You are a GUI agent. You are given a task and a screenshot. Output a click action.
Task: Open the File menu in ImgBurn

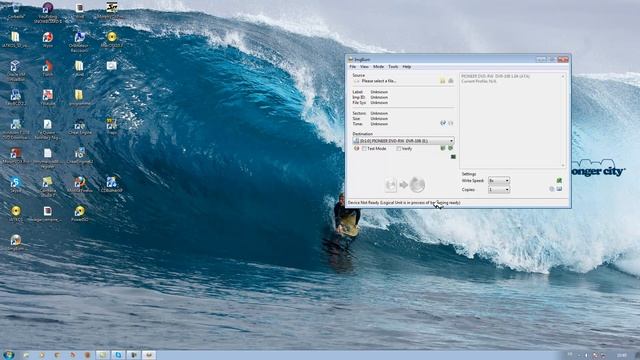[x=353, y=67]
